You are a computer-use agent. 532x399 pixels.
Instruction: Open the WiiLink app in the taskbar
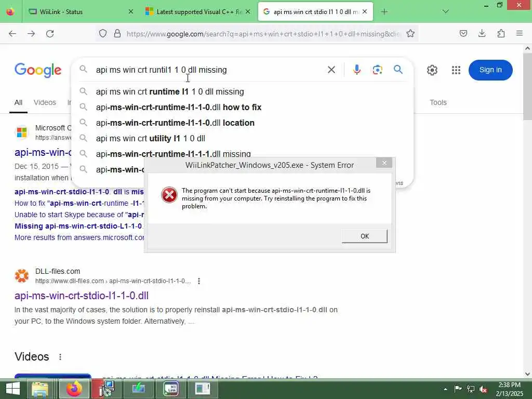click(171, 389)
